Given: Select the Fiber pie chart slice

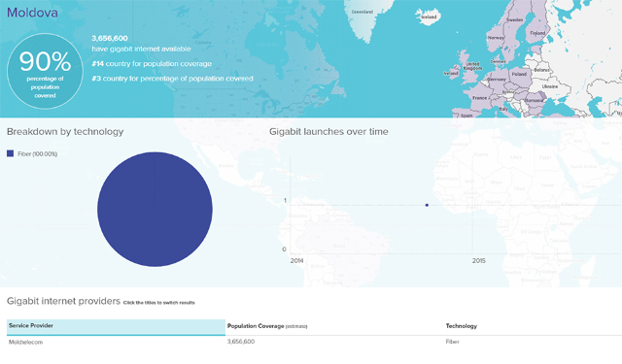Looking at the screenshot, I should tap(155, 209).
